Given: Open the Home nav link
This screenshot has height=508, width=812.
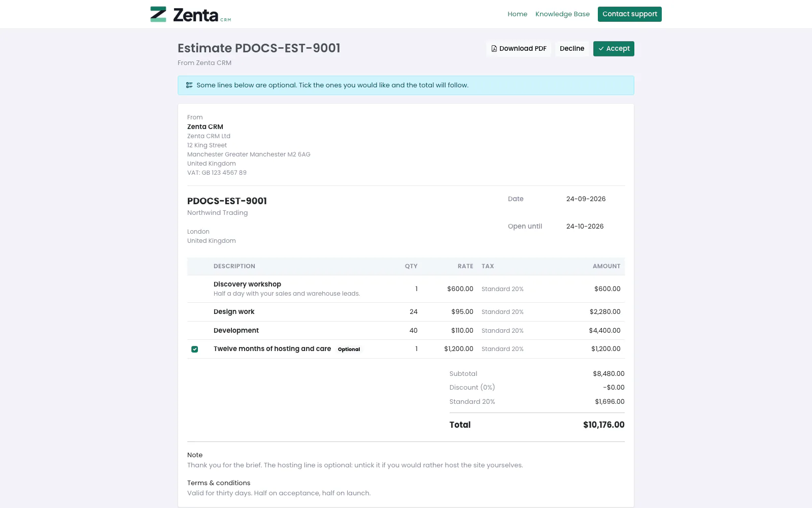Looking at the screenshot, I should pos(517,14).
